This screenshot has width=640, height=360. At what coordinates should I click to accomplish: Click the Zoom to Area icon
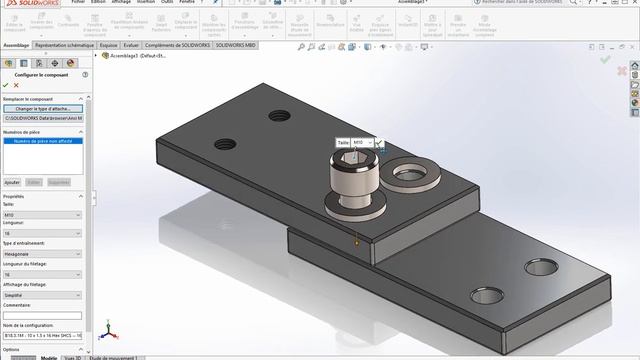click(311, 47)
